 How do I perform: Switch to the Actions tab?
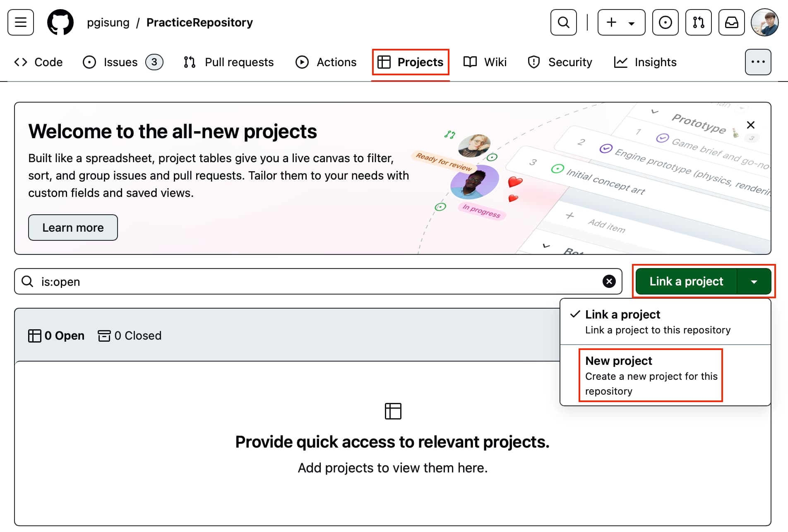click(x=326, y=62)
